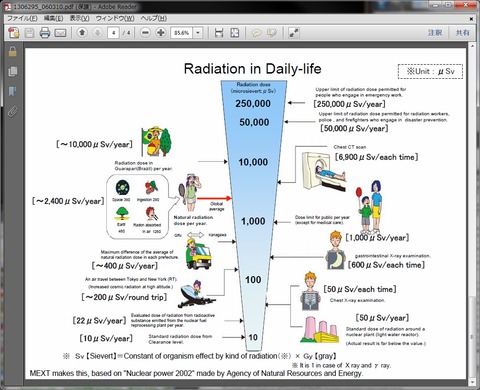Open the 表示(V) menu
Image resolution: width=480 pixels, height=390 pixels.
click(79, 18)
